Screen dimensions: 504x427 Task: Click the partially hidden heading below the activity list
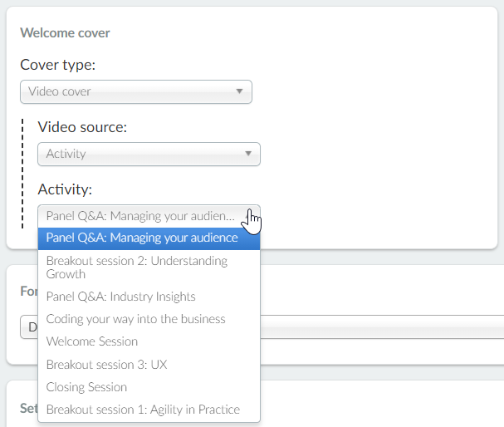[x=27, y=409]
